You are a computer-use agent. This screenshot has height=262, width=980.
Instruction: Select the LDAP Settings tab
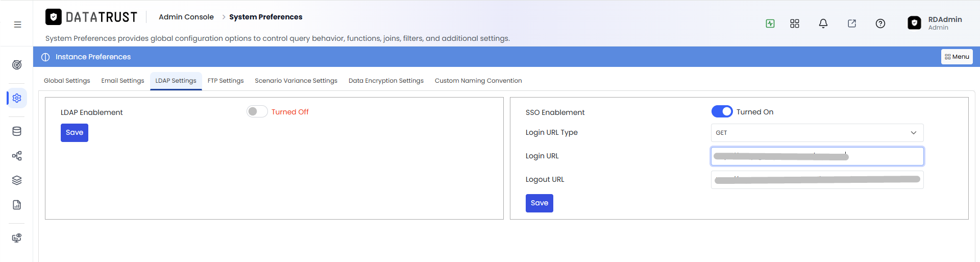[x=176, y=81]
